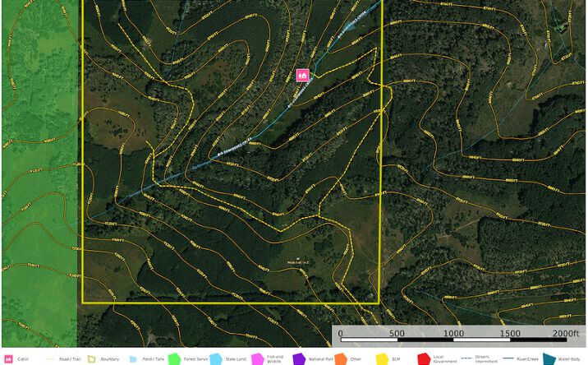The width and height of the screenshot is (588, 365).
Task: Click the light blue Pond / Tank icon
Action: pos(133,359)
